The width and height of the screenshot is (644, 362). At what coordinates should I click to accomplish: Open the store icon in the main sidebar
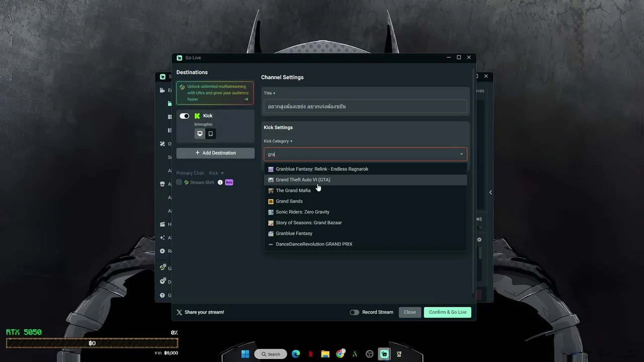tap(163, 184)
